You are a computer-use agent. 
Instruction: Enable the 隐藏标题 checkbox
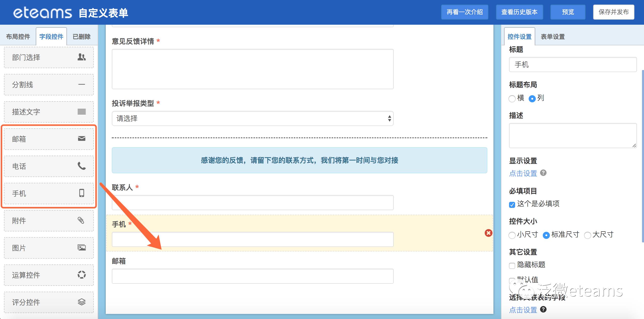point(512,266)
